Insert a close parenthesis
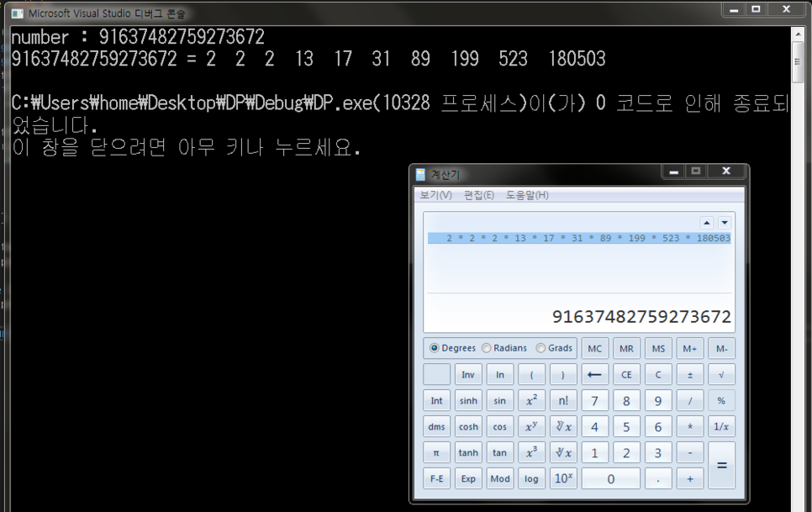The height and width of the screenshot is (512, 812). [x=563, y=374]
